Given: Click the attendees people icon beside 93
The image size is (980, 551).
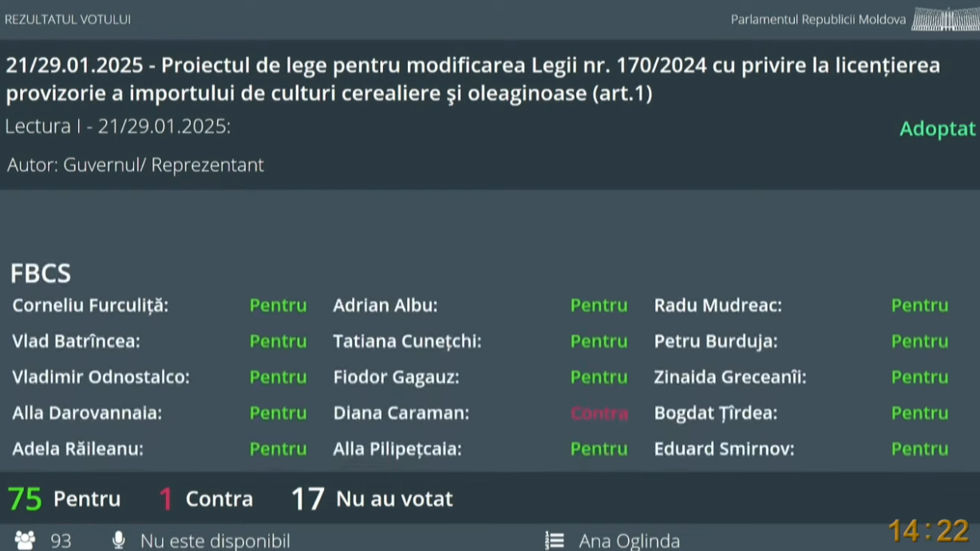Looking at the screenshot, I should (25, 541).
